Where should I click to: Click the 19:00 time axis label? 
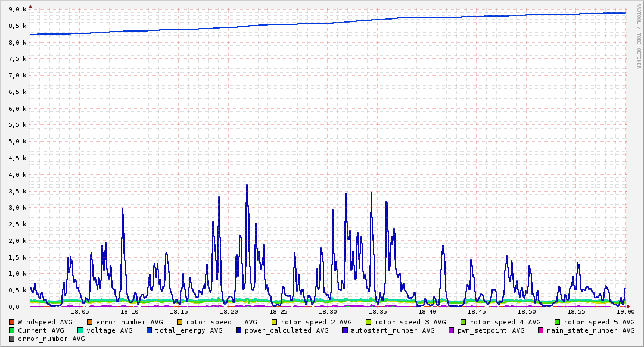click(x=626, y=311)
